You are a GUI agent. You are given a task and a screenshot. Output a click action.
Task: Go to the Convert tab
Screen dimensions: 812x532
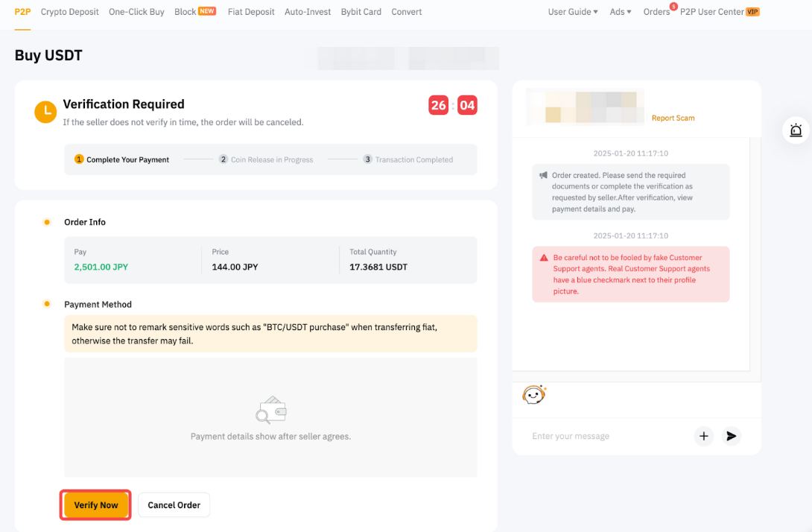tap(406, 12)
